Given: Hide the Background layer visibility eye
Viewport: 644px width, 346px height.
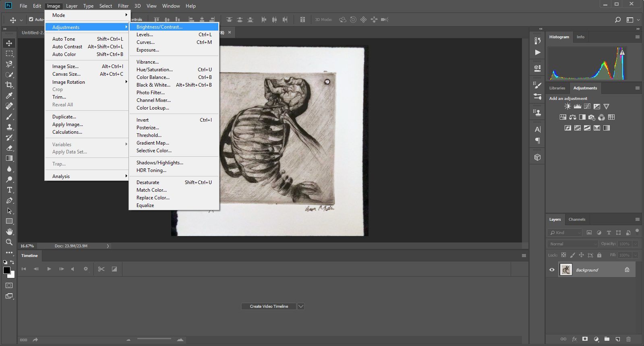Looking at the screenshot, I should click(x=552, y=270).
